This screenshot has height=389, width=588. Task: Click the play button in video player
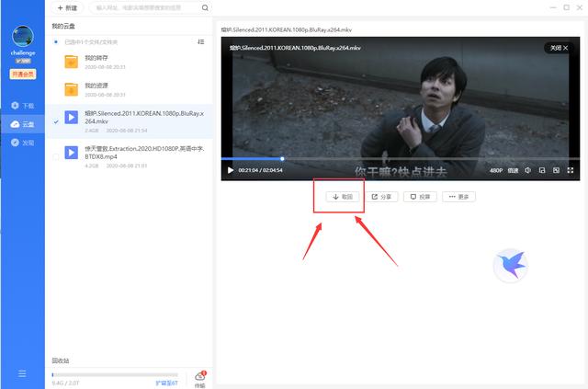tap(230, 170)
